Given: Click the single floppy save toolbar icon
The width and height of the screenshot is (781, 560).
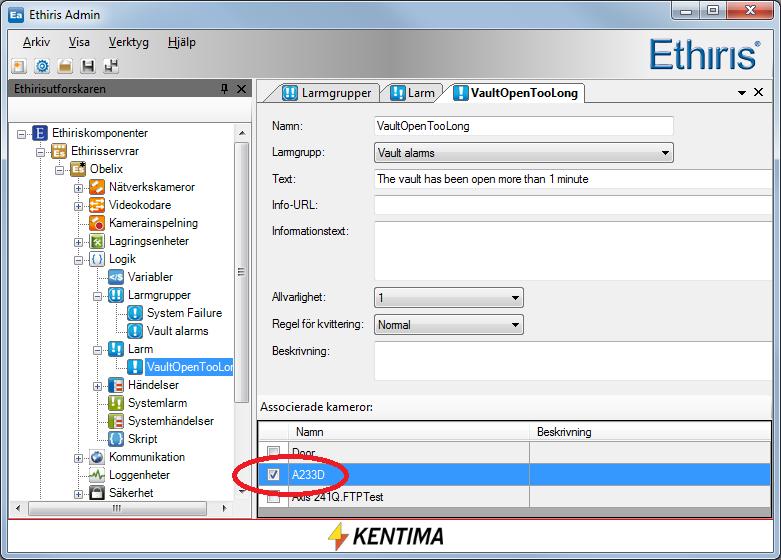Looking at the screenshot, I should [88, 66].
